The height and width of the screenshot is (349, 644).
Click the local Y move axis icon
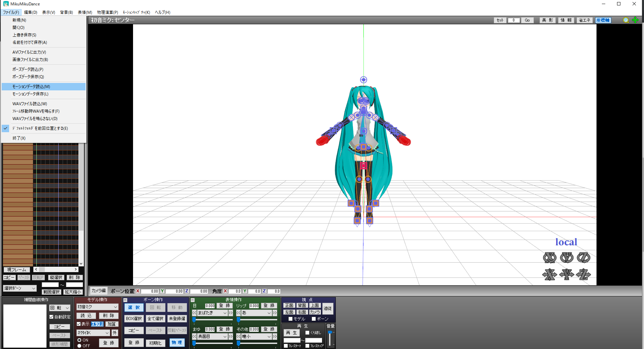point(567,274)
